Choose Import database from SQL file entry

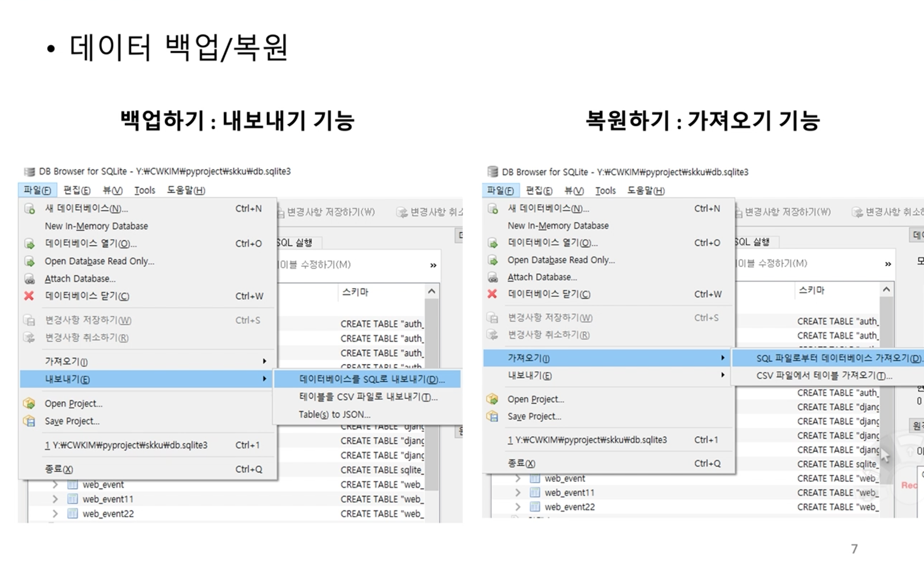click(838, 358)
